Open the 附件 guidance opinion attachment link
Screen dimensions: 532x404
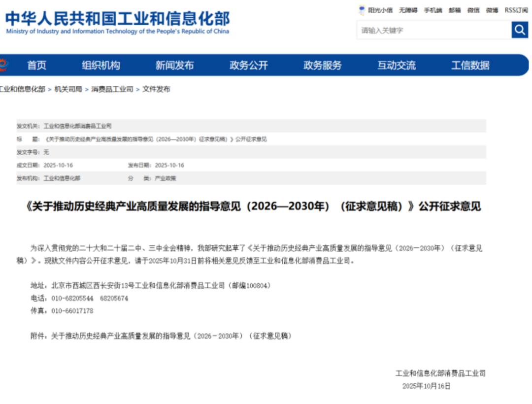[171, 336]
